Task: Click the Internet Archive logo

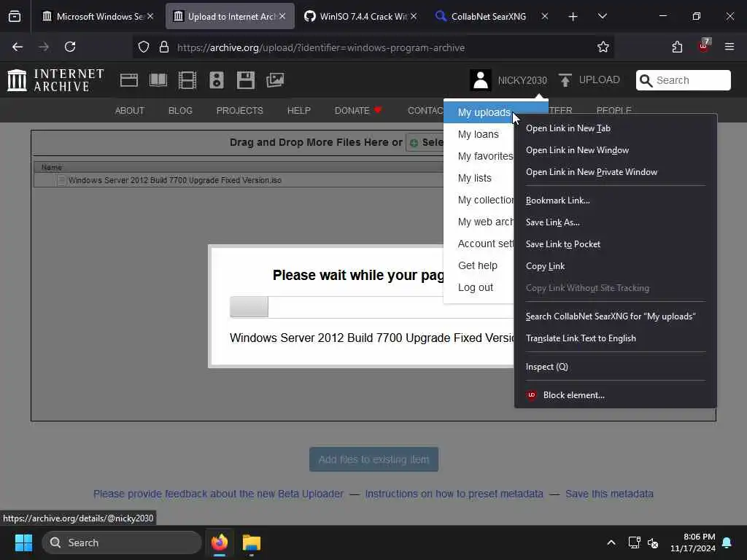Action: [x=55, y=80]
